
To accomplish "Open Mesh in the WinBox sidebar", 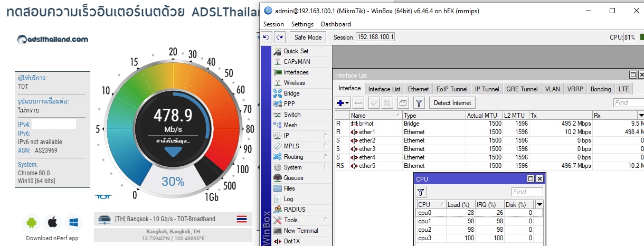I will click(290, 125).
